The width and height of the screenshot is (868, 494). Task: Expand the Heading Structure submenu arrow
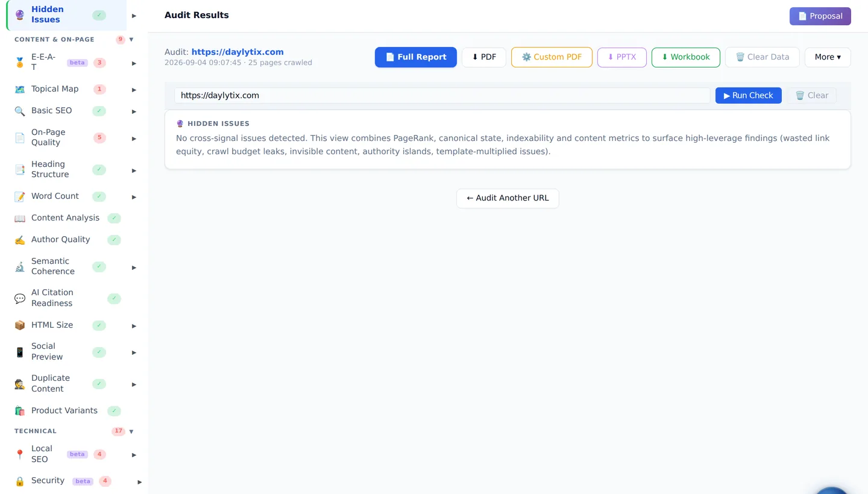coord(134,170)
